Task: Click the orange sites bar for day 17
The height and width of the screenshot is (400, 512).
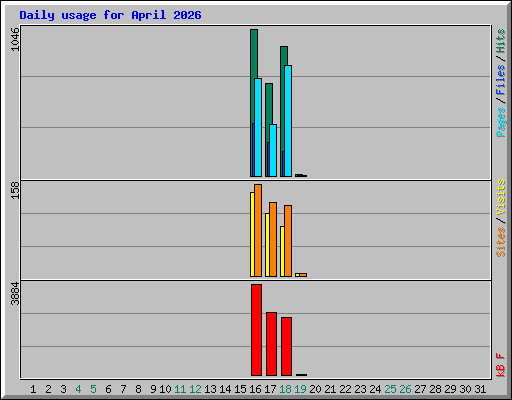Action: click(x=273, y=239)
